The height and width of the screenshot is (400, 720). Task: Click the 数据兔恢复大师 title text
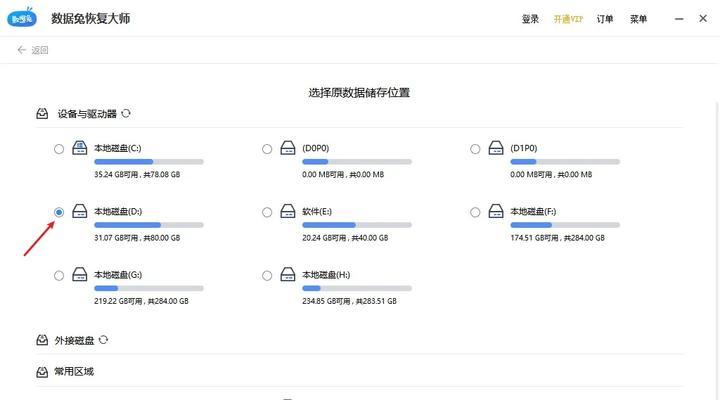90,18
